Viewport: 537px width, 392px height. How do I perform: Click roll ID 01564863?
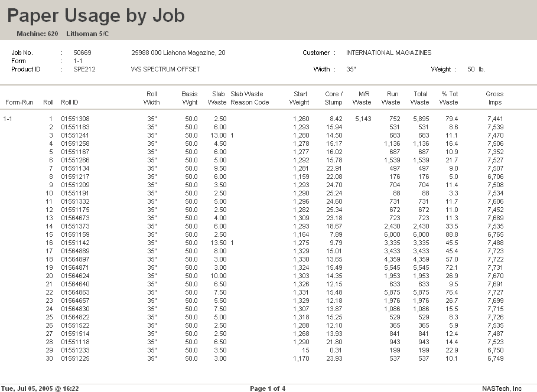(76, 292)
